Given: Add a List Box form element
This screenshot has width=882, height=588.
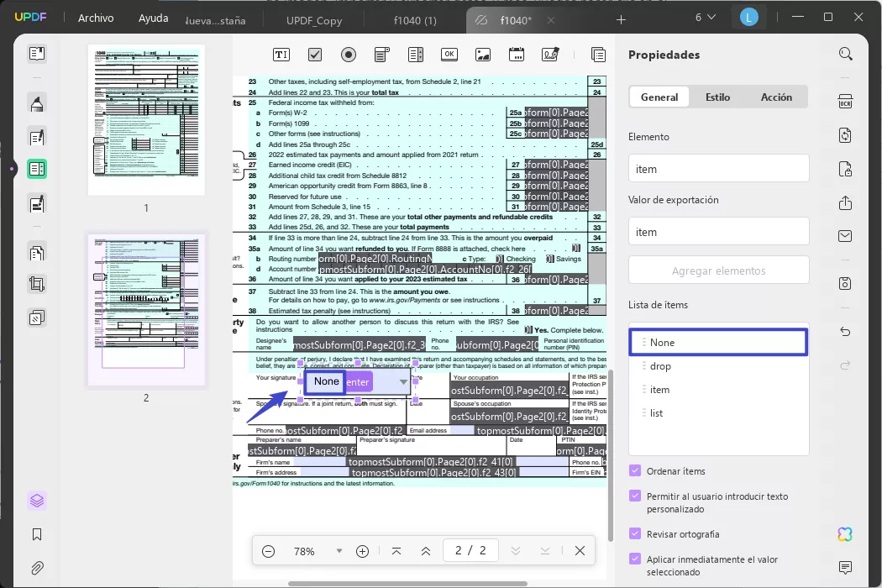Looking at the screenshot, I should 416,55.
